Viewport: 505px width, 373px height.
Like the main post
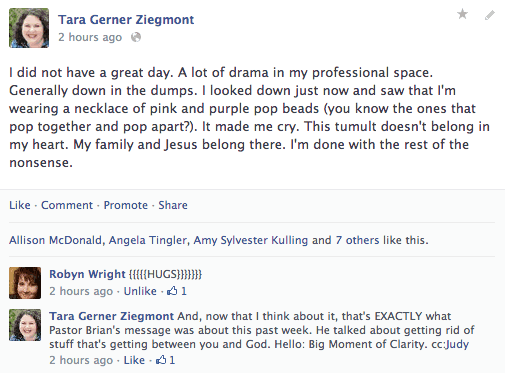(x=20, y=205)
